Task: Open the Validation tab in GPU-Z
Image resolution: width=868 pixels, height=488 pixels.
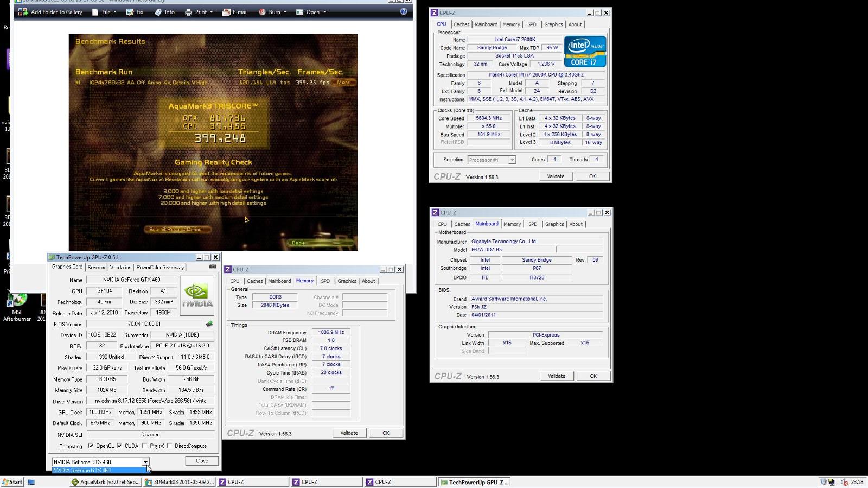Action: pos(120,267)
